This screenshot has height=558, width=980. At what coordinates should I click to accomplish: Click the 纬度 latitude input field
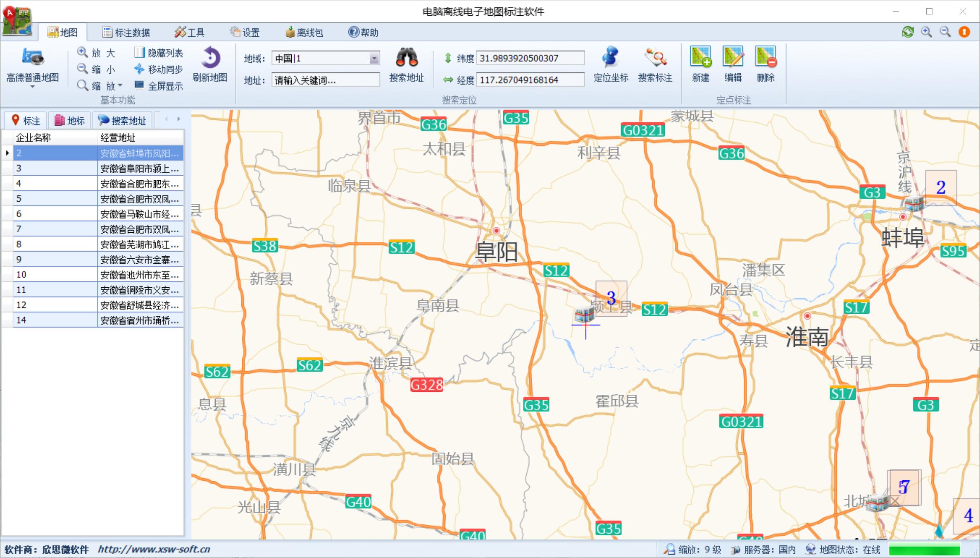[x=530, y=58]
